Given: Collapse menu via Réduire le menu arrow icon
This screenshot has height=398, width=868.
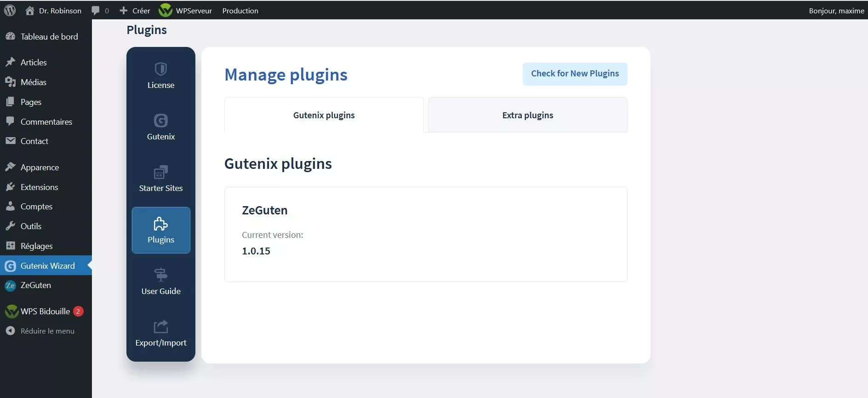Looking at the screenshot, I should [10, 331].
